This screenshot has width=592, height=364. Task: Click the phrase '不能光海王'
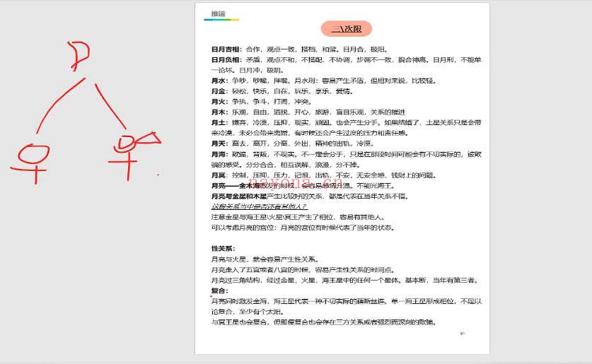coord(375,186)
